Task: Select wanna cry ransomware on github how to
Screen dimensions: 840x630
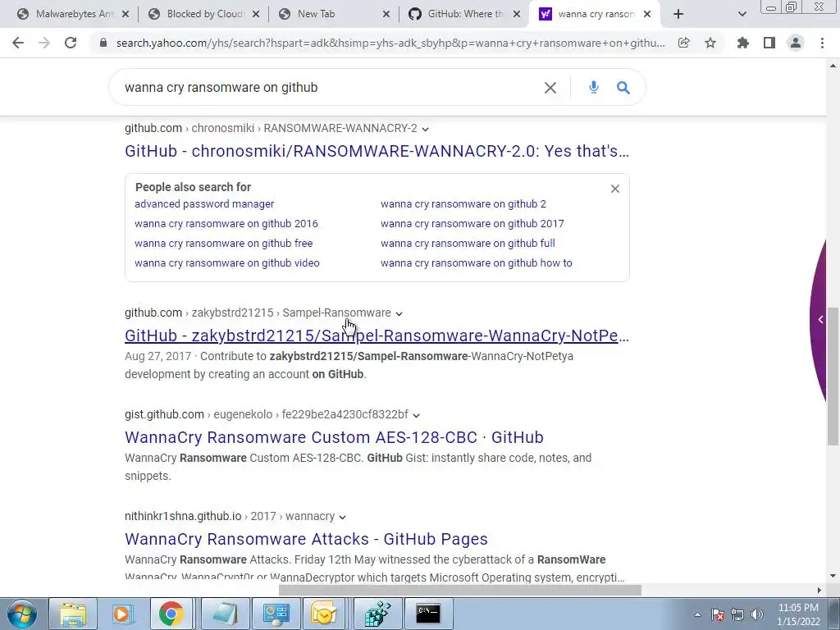Action: (x=477, y=263)
